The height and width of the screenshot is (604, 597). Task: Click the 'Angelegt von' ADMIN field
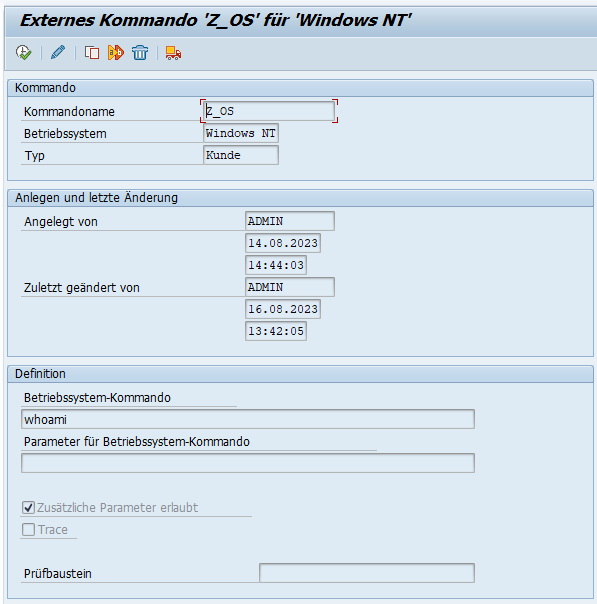tap(290, 221)
